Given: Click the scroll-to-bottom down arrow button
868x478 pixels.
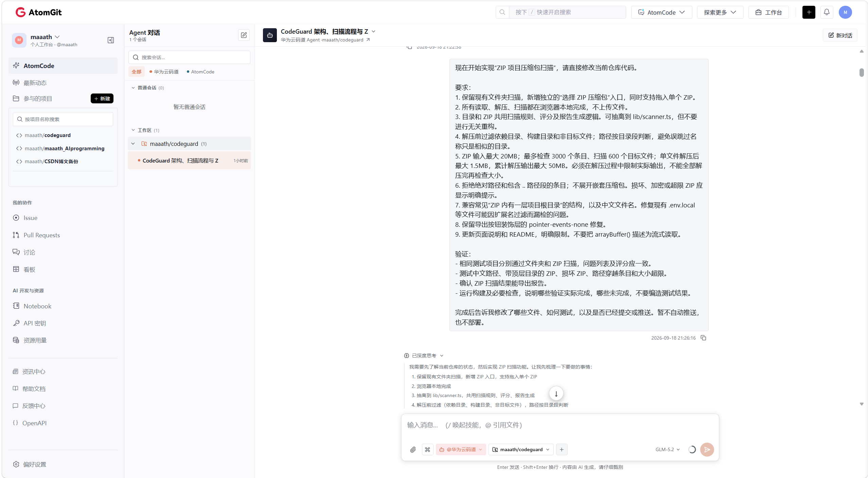Looking at the screenshot, I should 556,393.
